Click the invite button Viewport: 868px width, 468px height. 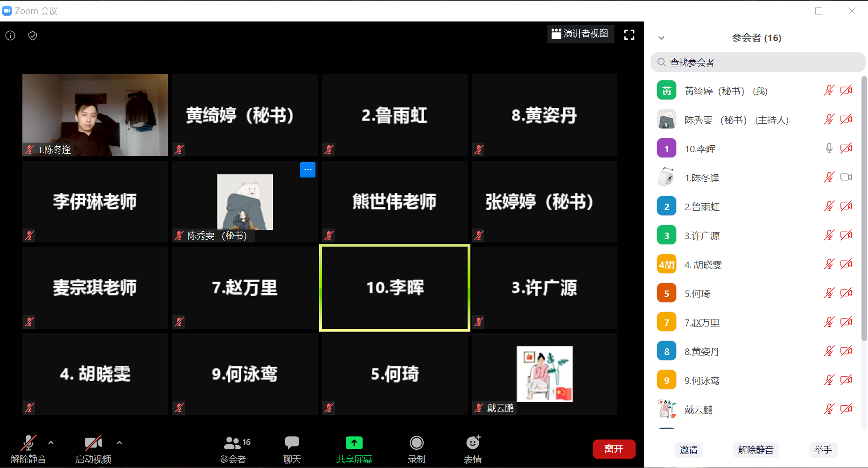pyautogui.click(x=688, y=450)
